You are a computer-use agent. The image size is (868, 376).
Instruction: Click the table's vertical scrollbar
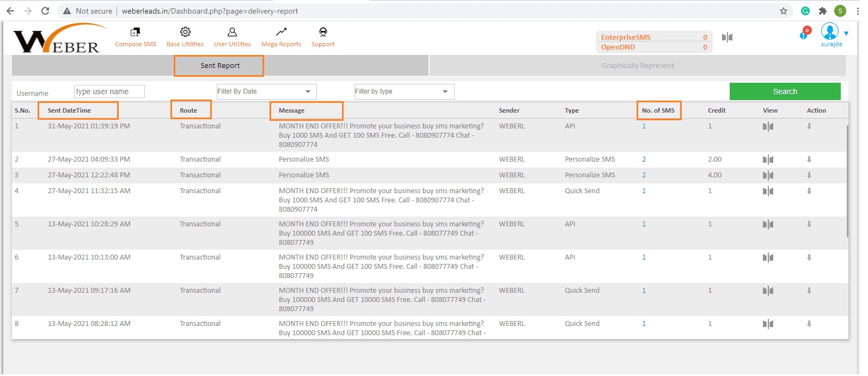coord(847,180)
